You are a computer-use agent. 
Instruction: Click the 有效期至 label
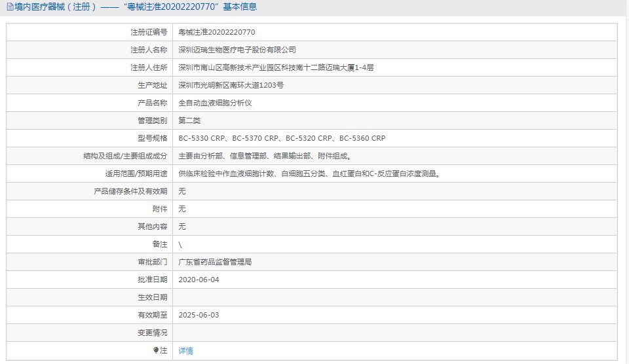click(x=153, y=314)
